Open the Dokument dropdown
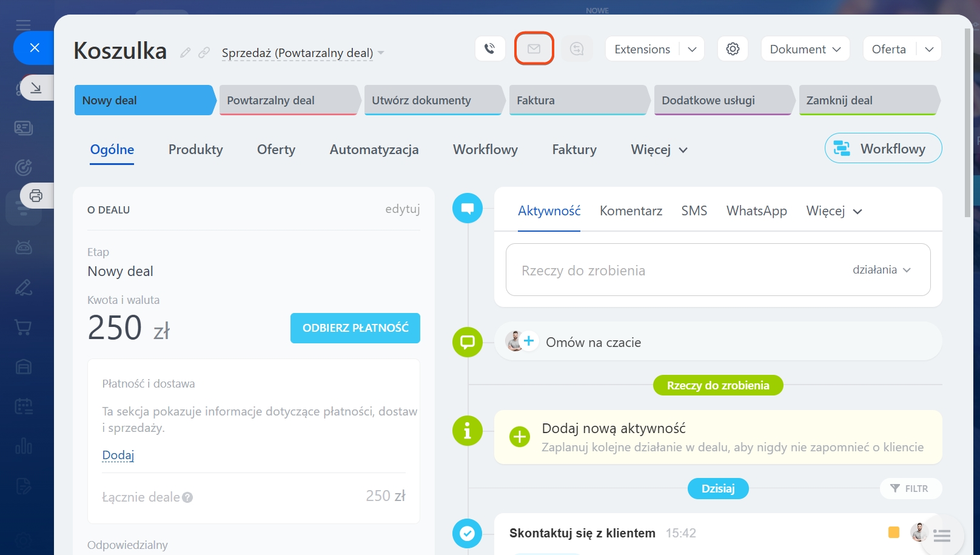Screen dimensions: 980x555 [805, 49]
